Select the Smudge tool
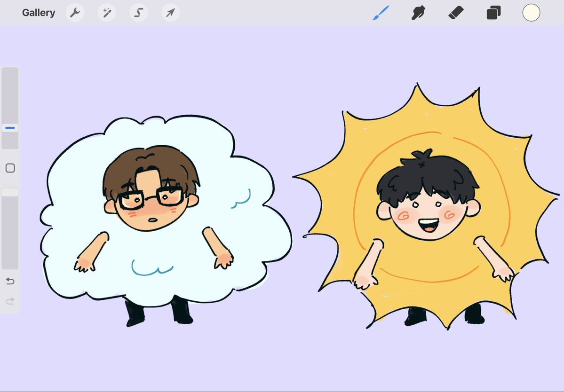 418,13
